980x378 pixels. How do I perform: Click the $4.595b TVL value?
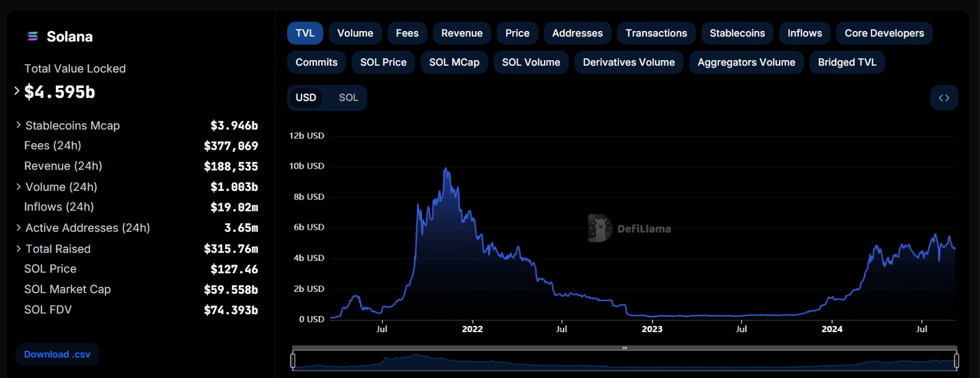tap(60, 92)
